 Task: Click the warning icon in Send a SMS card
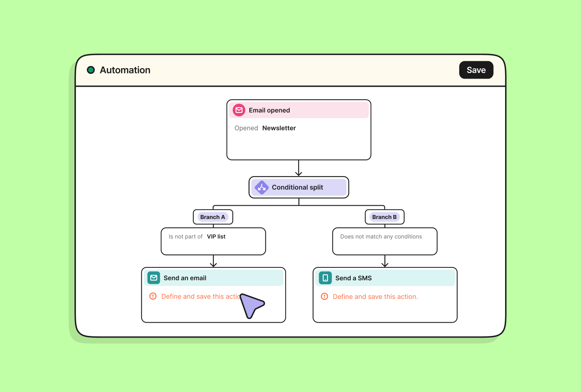pyautogui.click(x=324, y=296)
